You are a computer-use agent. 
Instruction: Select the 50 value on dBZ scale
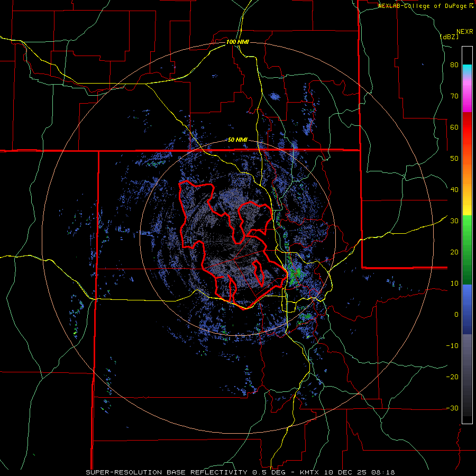tap(454, 159)
